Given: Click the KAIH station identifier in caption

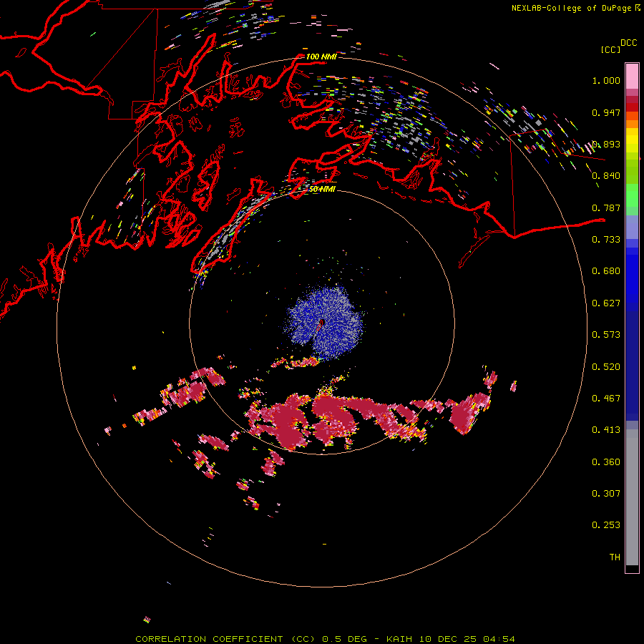Looking at the screenshot, I should pyautogui.click(x=401, y=639).
